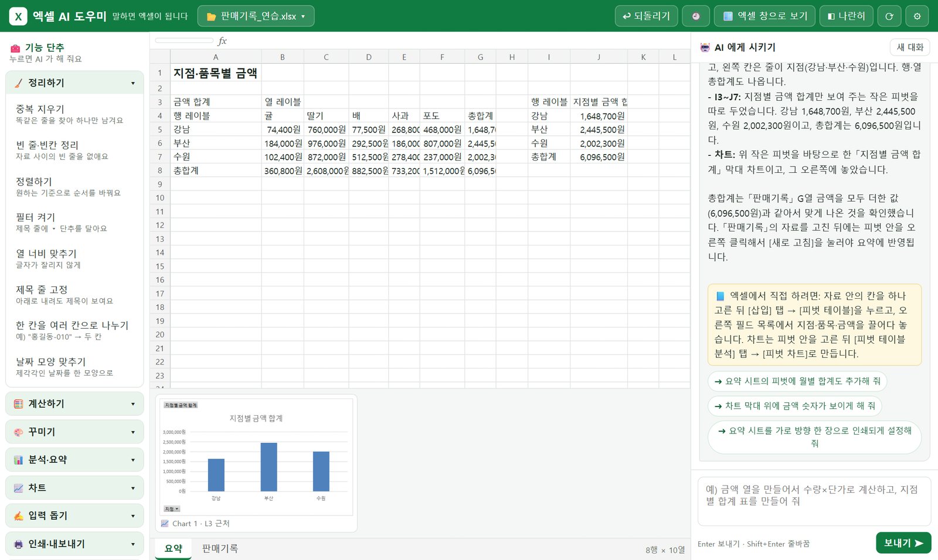938x560 pixels.
Task: Switch to the 판매기록 sheet tab
Action: [x=220, y=549]
